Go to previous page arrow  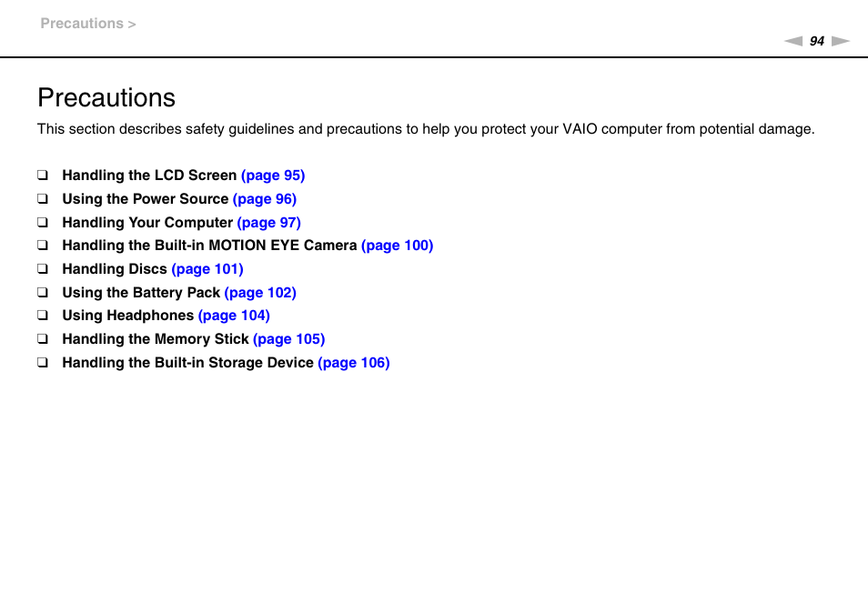point(792,41)
